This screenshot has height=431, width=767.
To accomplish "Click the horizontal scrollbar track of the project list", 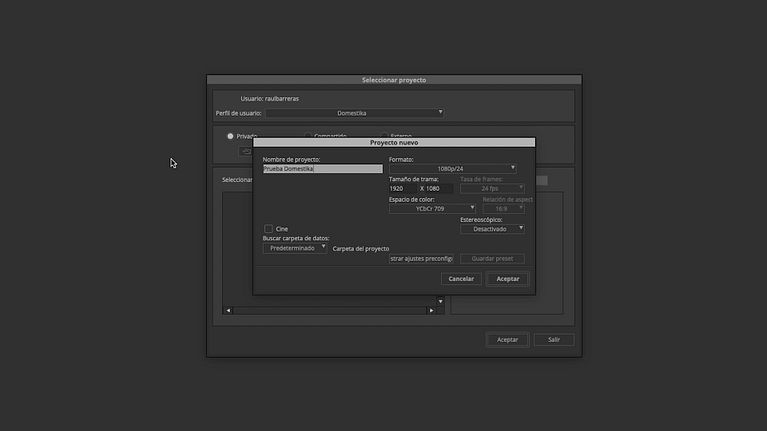I will pyautogui.click(x=330, y=311).
